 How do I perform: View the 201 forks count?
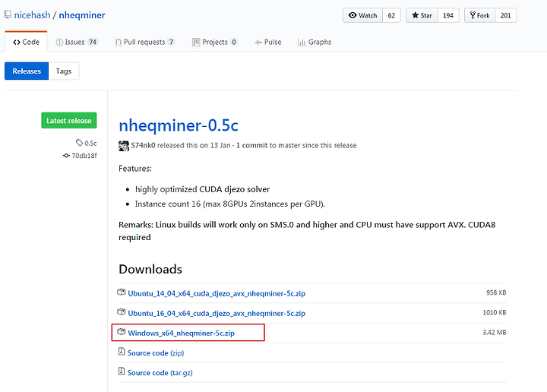pos(505,15)
